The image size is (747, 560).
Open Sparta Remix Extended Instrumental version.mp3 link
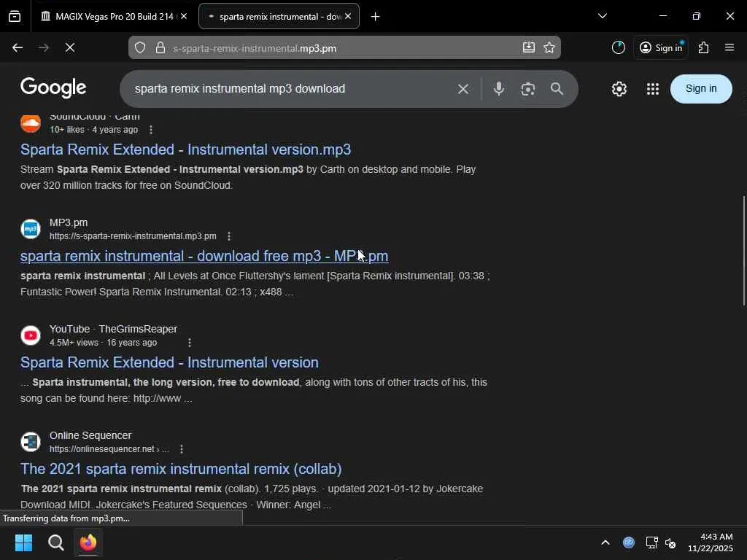[186, 149]
